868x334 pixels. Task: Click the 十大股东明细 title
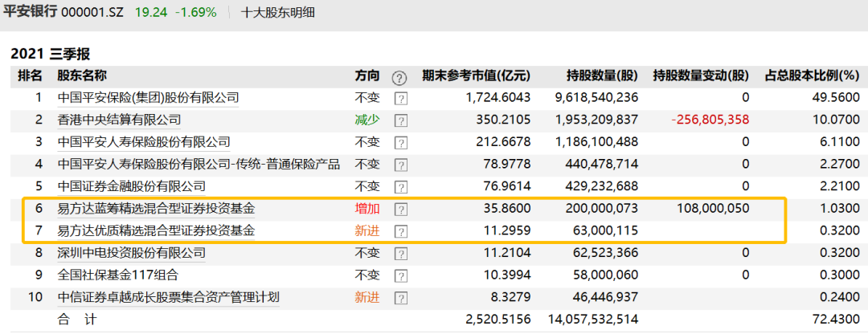coord(278,12)
